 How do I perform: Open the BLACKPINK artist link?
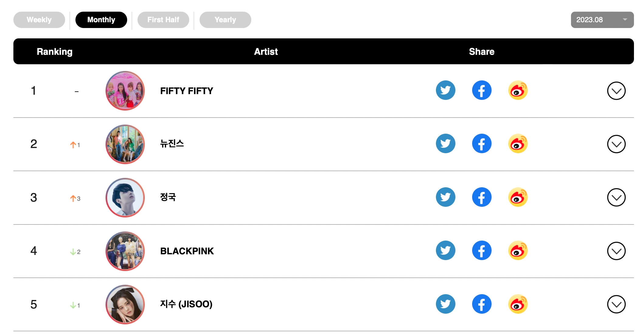187,251
